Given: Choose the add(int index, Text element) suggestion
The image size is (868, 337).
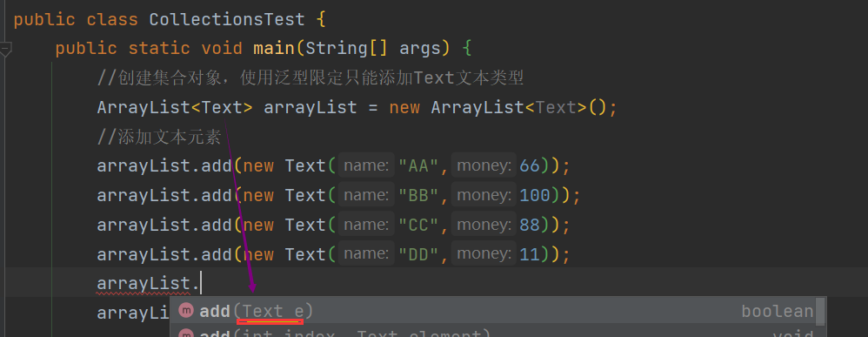Looking at the screenshot, I should point(492,333).
